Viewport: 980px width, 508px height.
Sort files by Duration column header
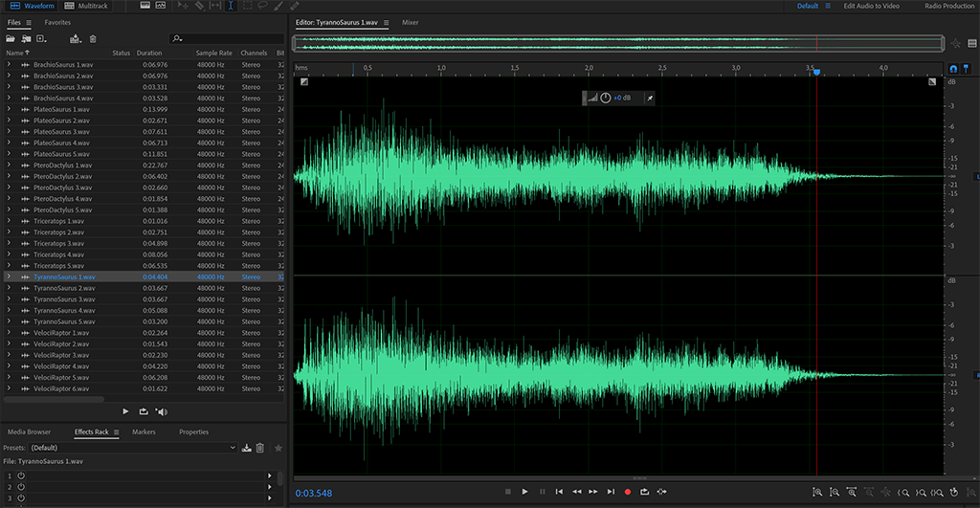point(148,54)
